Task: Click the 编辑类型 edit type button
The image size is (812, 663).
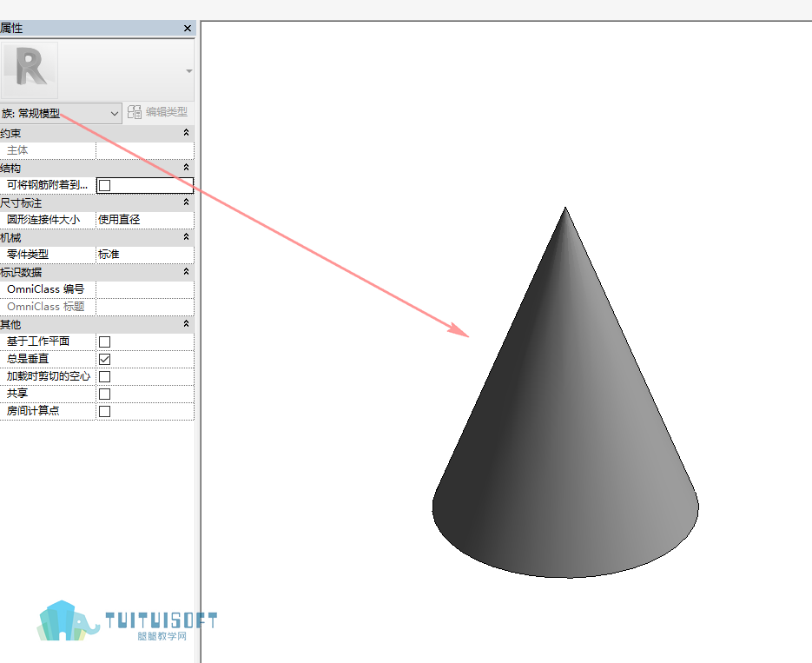Action: pos(157,112)
